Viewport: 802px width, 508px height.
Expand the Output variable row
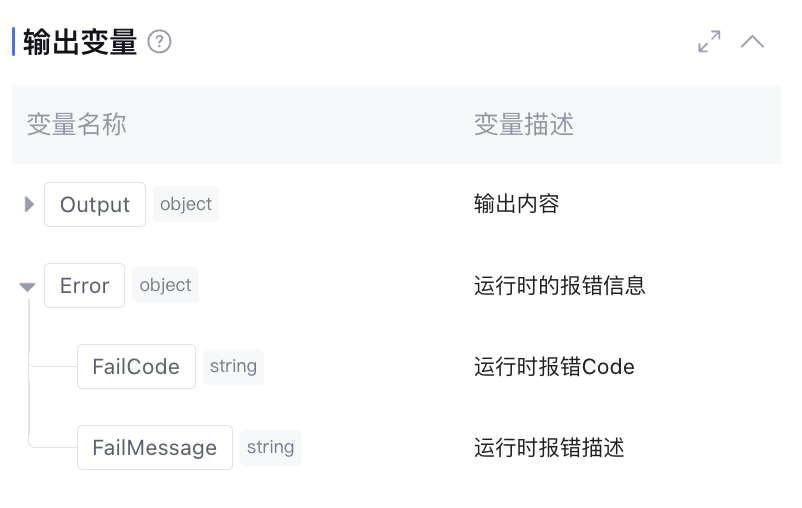(x=29, y=205)
